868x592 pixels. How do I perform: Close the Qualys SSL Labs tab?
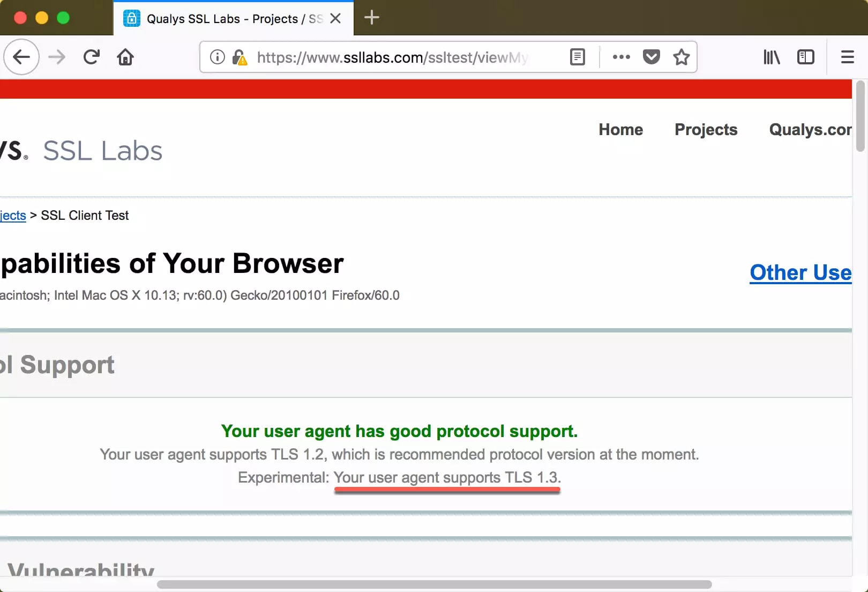click(x=335, y=19)
